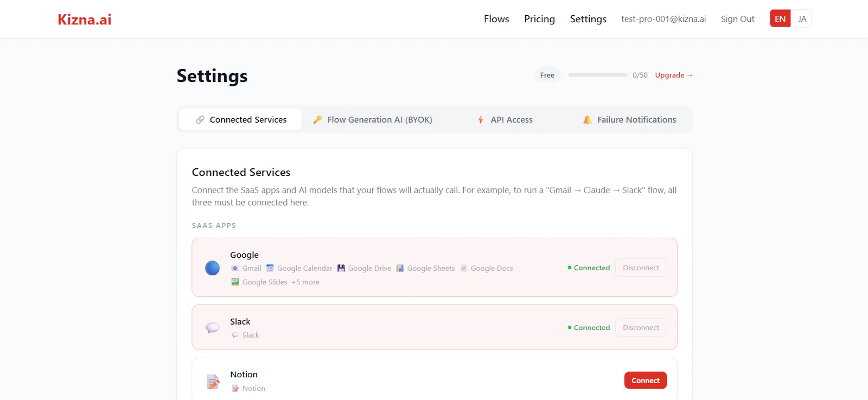Click the key icon on the BYOK tab
The width and height of the screenshot is (868, 400).
[x=317, y=119]
